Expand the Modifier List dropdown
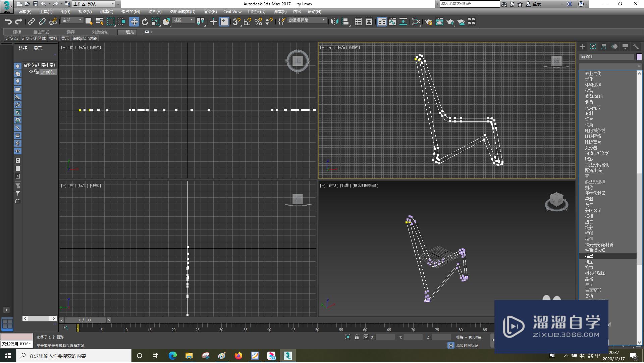Screen dimensions: 644x363 pyautogui.click(x=610, y=66)
